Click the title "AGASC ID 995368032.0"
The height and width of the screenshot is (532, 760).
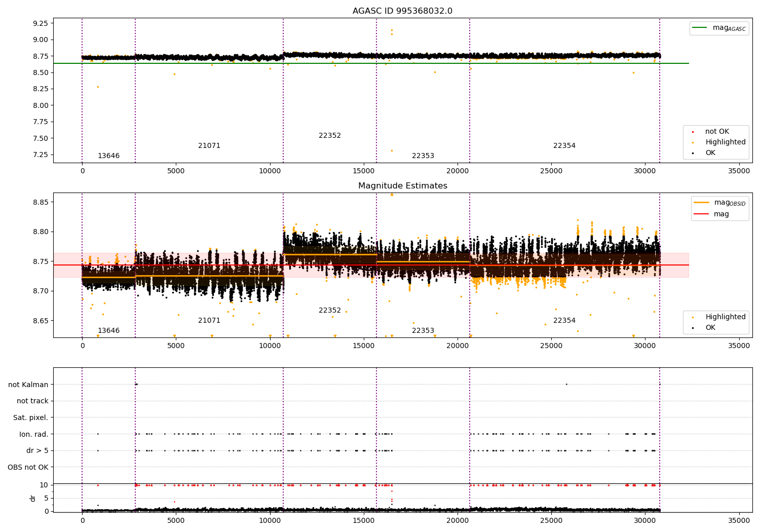[403, 11]
